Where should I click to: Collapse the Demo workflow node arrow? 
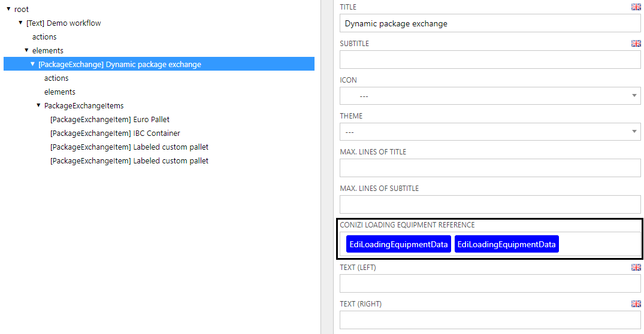tap(20, 23)
